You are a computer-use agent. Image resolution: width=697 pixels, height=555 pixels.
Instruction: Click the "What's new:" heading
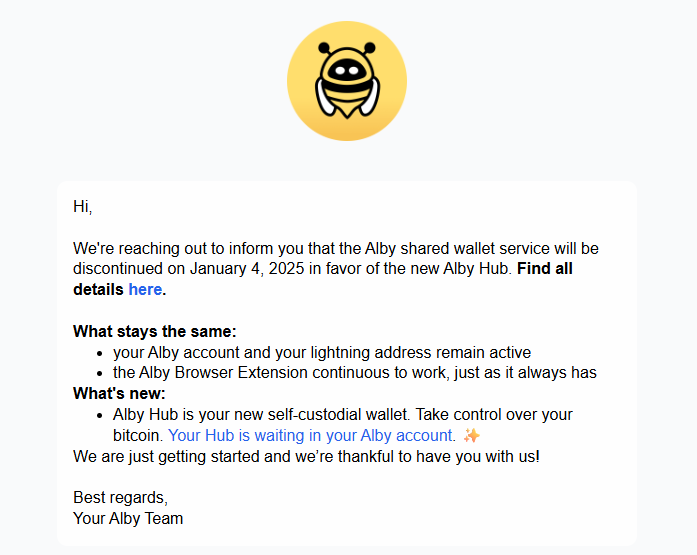(119, 393)
